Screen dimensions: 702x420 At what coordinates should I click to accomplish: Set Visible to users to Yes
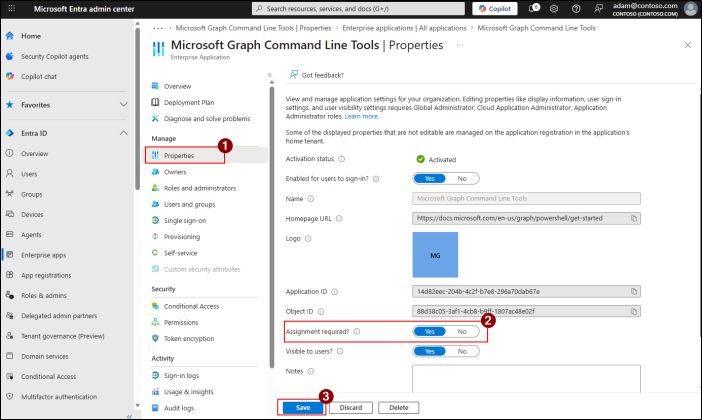429,351
